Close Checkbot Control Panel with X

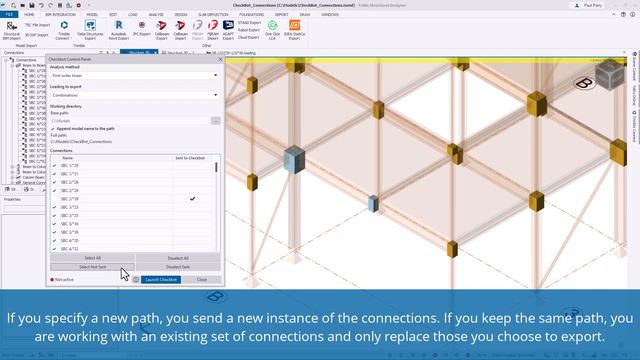point(220,59)
